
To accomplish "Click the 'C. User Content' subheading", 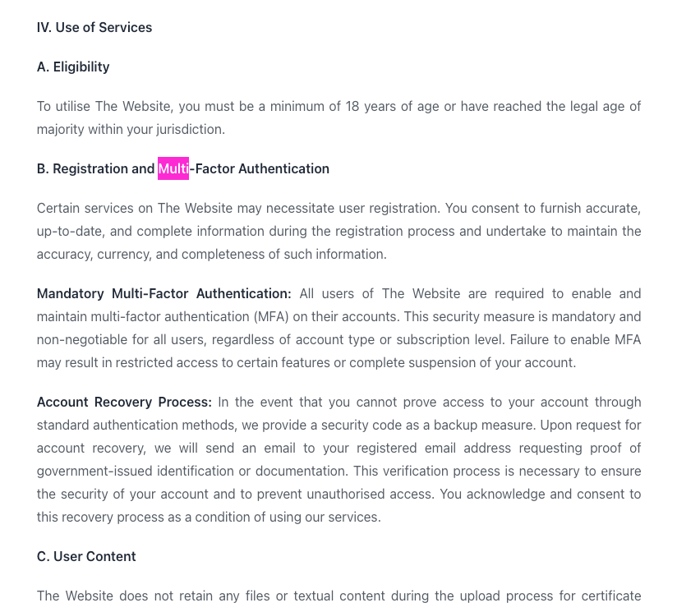I will pyautogui.click(x=86, y=557).
